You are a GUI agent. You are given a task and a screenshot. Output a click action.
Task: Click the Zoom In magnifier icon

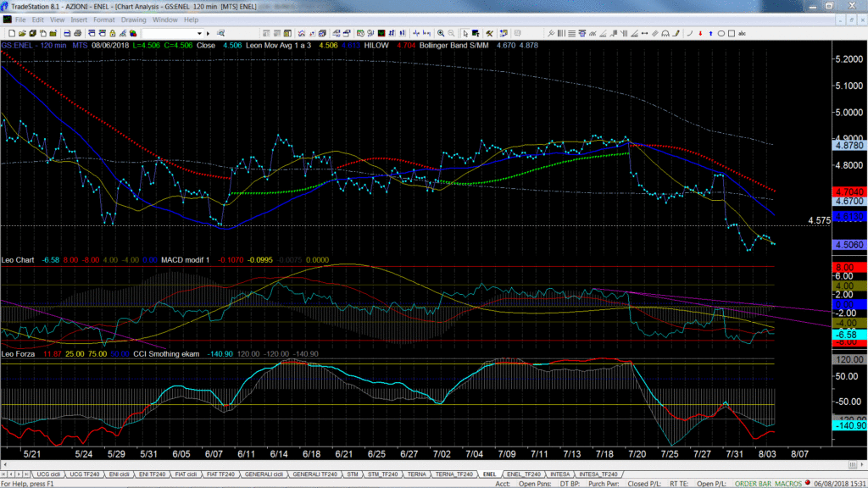[x=441, y=34]
